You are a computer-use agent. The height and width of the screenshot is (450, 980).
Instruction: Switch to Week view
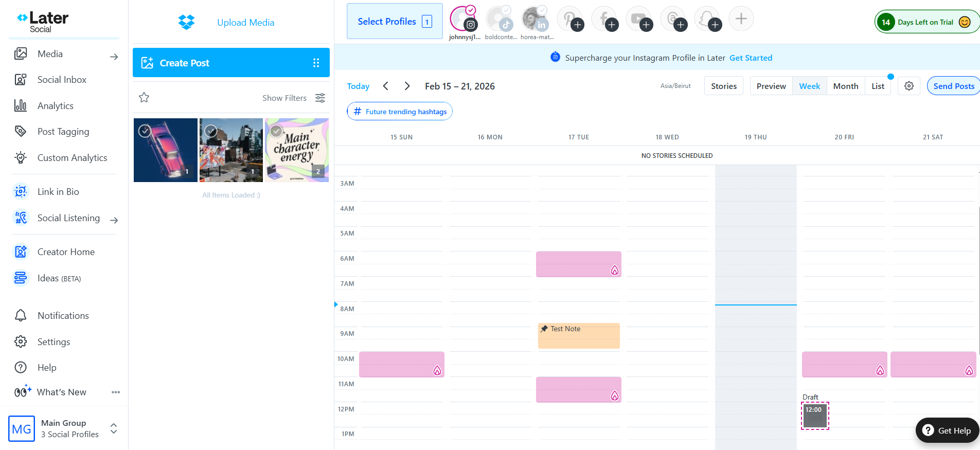[x=810, y=86]
